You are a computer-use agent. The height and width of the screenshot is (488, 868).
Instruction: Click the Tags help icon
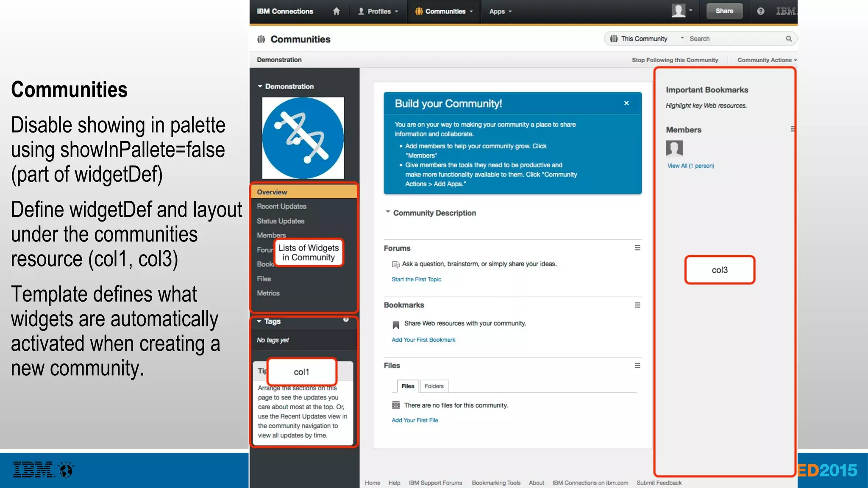click(x=346, y=319)
